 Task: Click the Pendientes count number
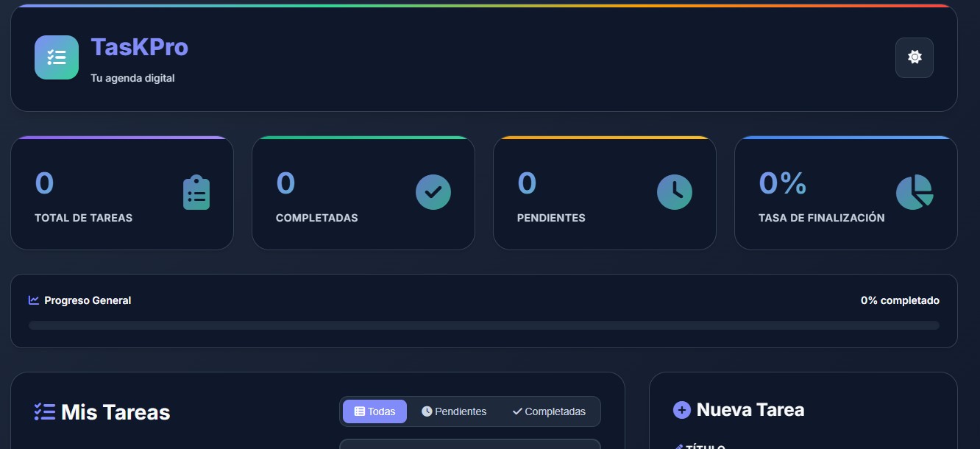pos(527,183)
